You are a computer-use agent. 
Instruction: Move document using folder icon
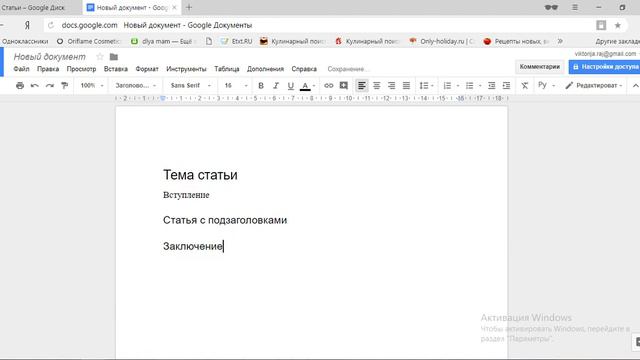114,57
